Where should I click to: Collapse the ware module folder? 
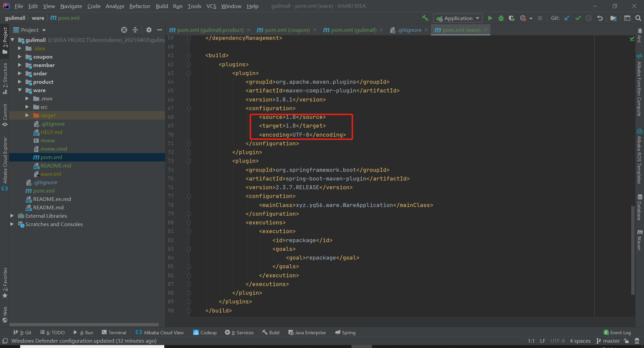point(19,90)
